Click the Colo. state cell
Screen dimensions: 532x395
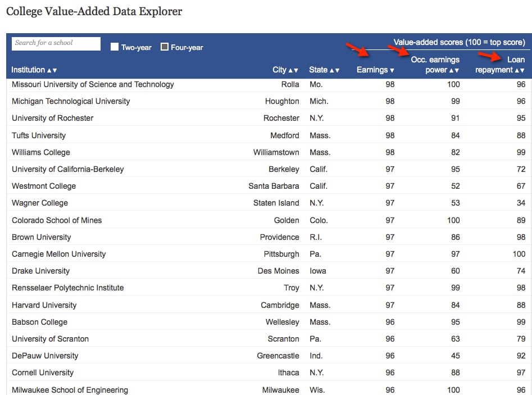coord(319,220)
